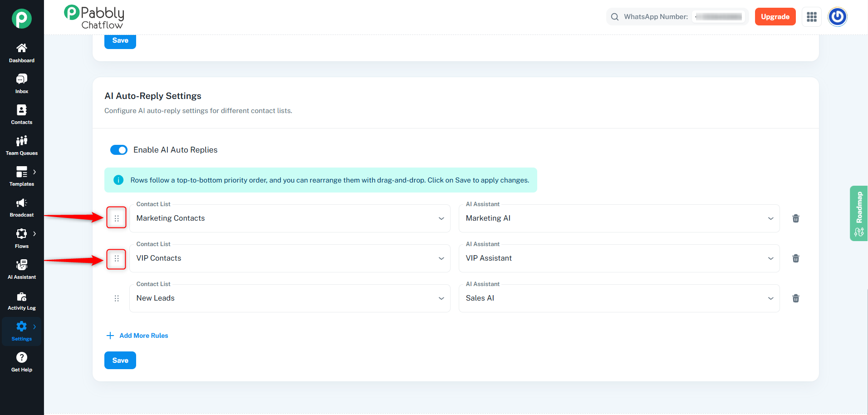The width and height of the screenshot is (868, 415).
Task: Grab drag handle for Marketing Contacts row
Action: click(117, 218)
